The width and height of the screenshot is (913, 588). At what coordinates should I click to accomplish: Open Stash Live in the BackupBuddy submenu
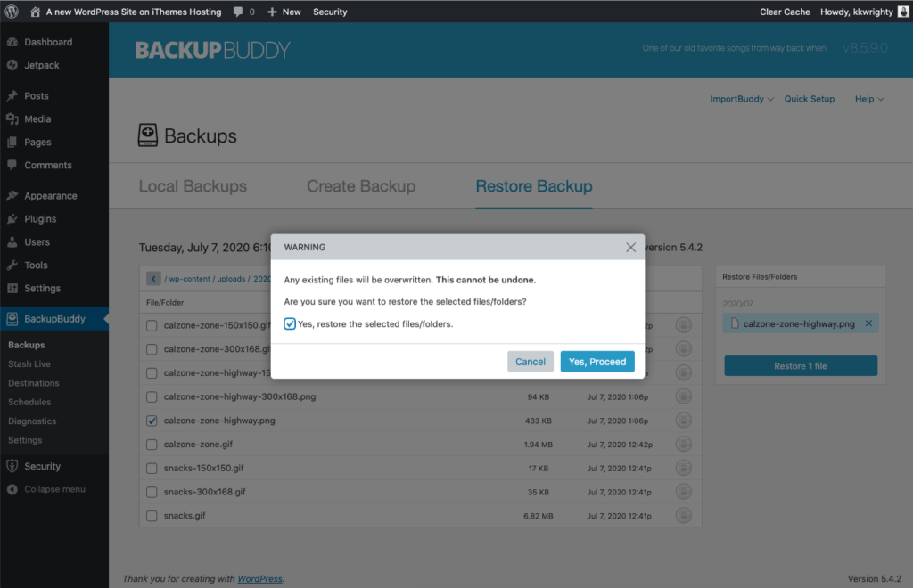point(29,364)
